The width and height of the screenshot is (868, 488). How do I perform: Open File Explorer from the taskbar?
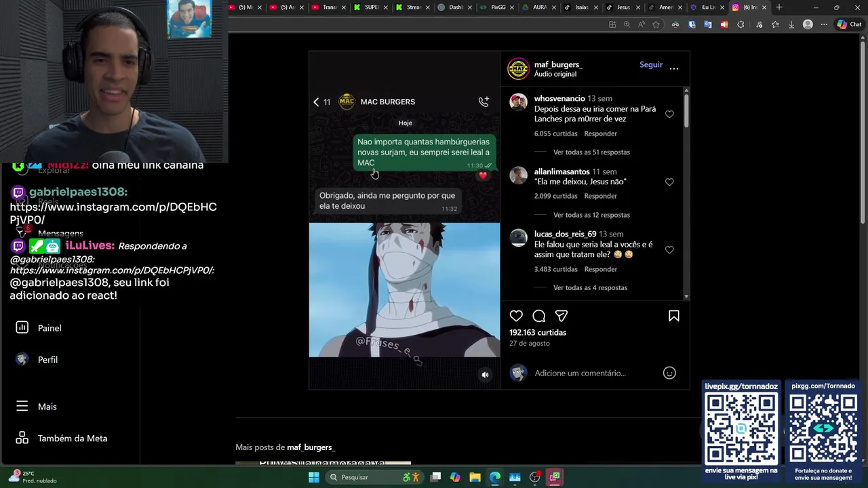[475, 477]
